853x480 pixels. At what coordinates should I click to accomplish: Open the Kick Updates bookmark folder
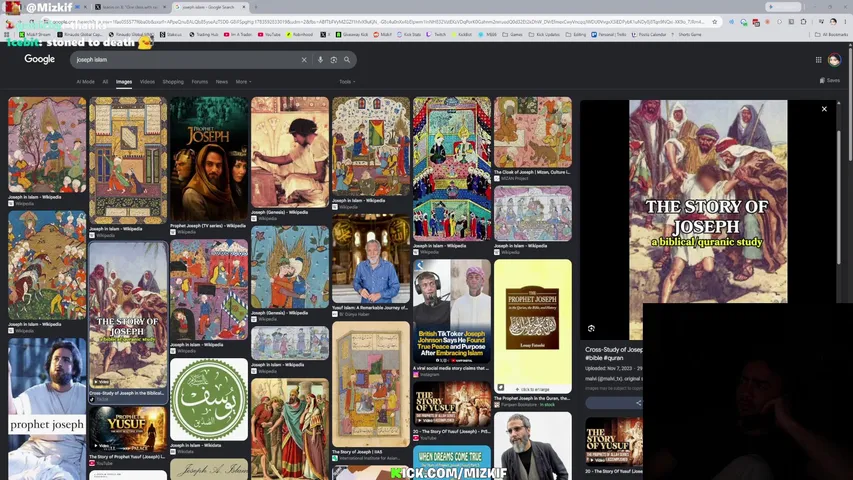(x=544, y=34)
